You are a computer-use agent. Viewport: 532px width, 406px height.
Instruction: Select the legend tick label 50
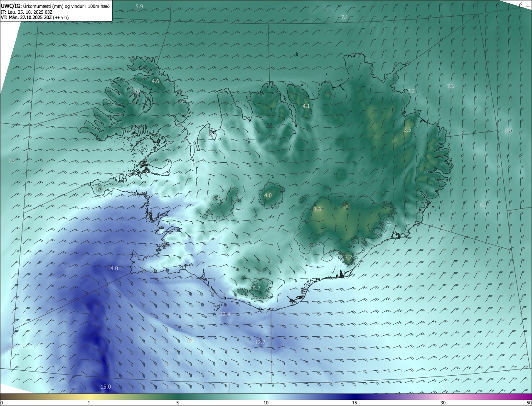click(529, 403)
